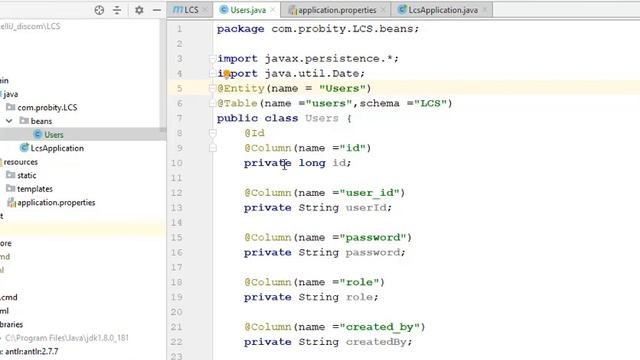The height and width of the screenshot is (360, 640).
Task: Click the locate/scroll from source target icon
Action: [x=99, y=10]
